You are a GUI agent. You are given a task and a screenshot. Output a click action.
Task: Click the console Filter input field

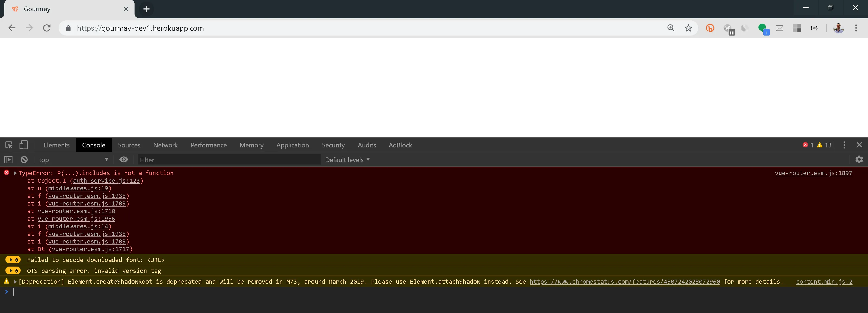[229, 160]
